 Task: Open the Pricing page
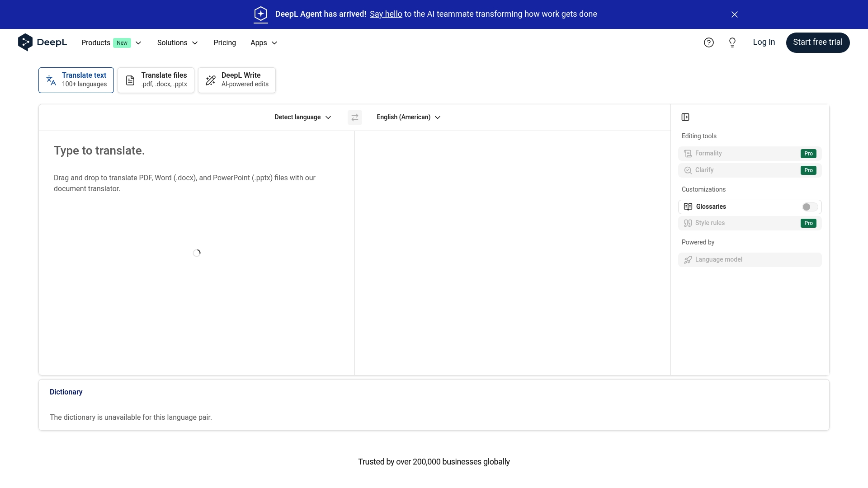[x=225, y=42]
